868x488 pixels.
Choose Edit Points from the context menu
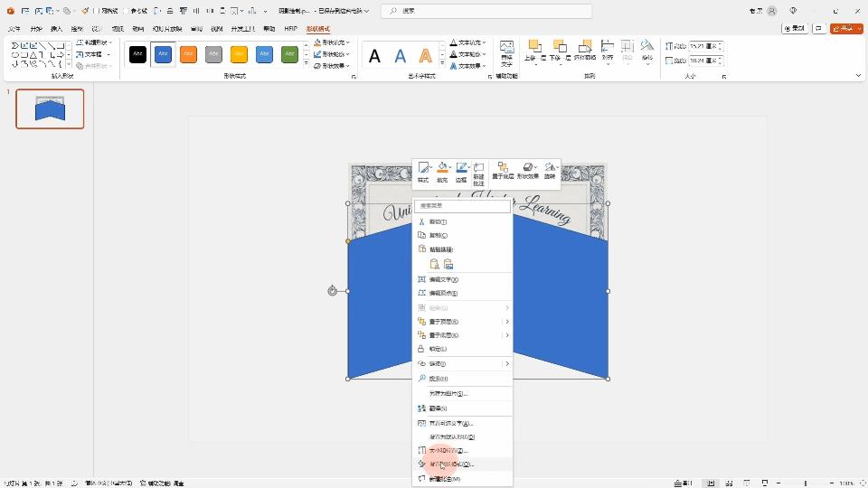[x=443, y=293]
